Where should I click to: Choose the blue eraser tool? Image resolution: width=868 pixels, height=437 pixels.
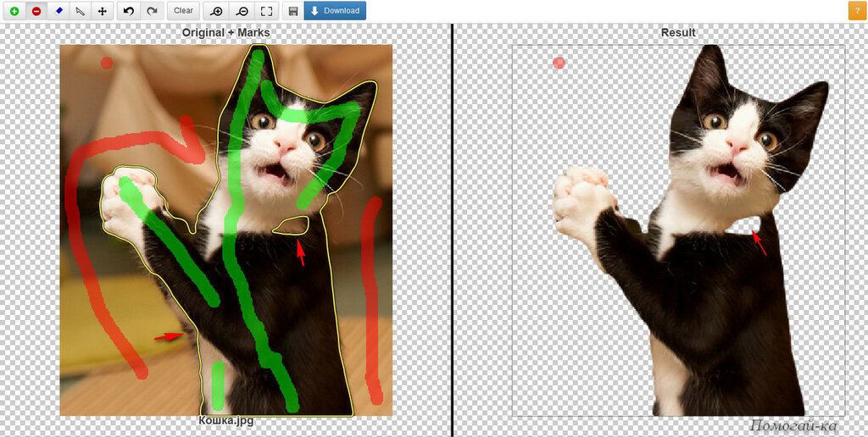coord(59,11)
